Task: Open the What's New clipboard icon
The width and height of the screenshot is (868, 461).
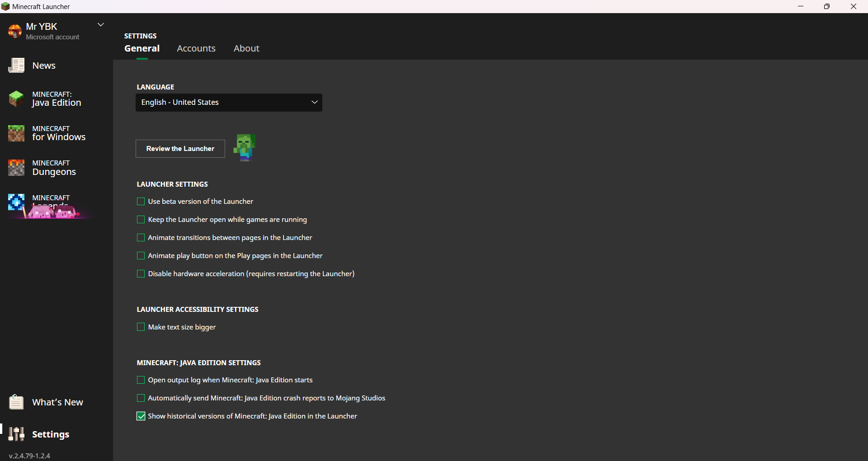Action: 16,402
